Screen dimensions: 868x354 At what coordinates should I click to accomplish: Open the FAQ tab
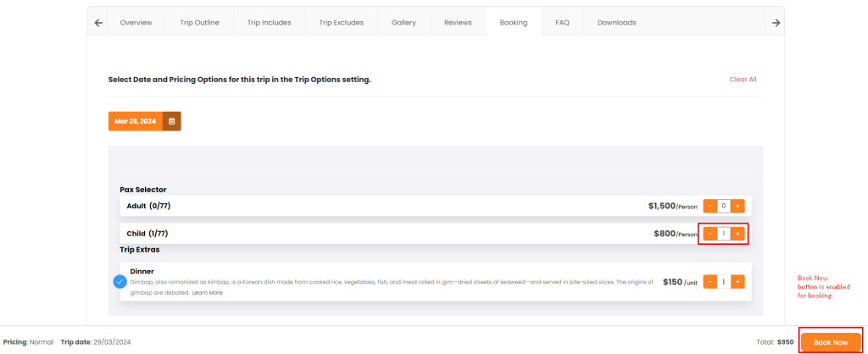click(563, 23)
